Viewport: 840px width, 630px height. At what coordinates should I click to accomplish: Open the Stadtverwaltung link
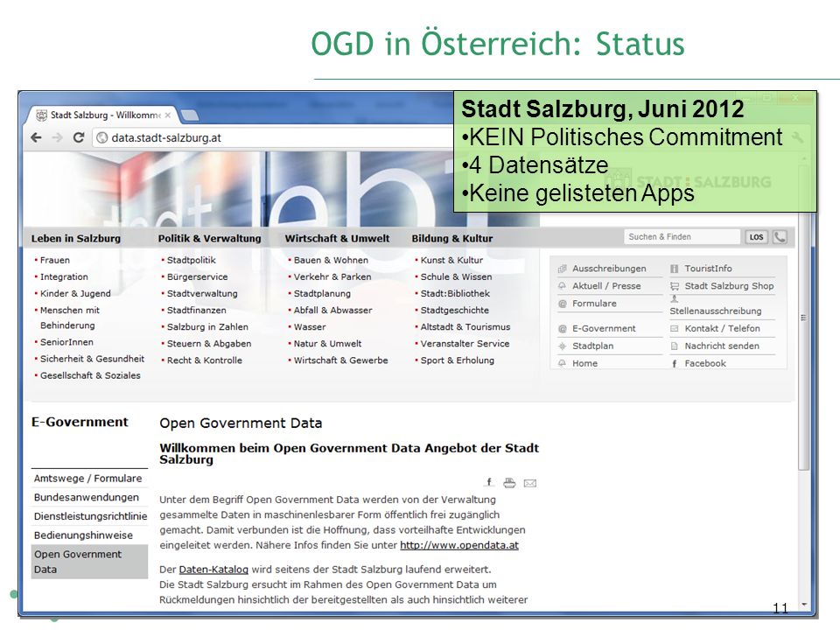[202, 294]
